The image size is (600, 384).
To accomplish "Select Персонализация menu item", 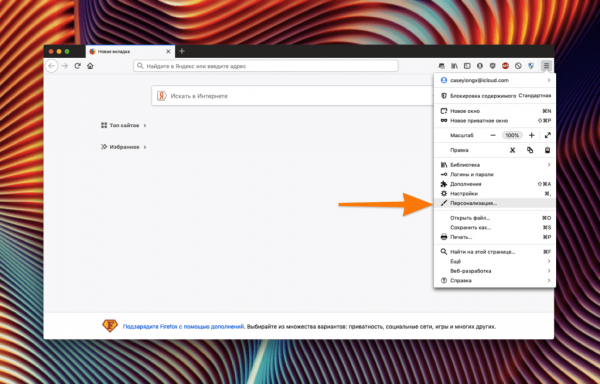I will tap(495, 203).
